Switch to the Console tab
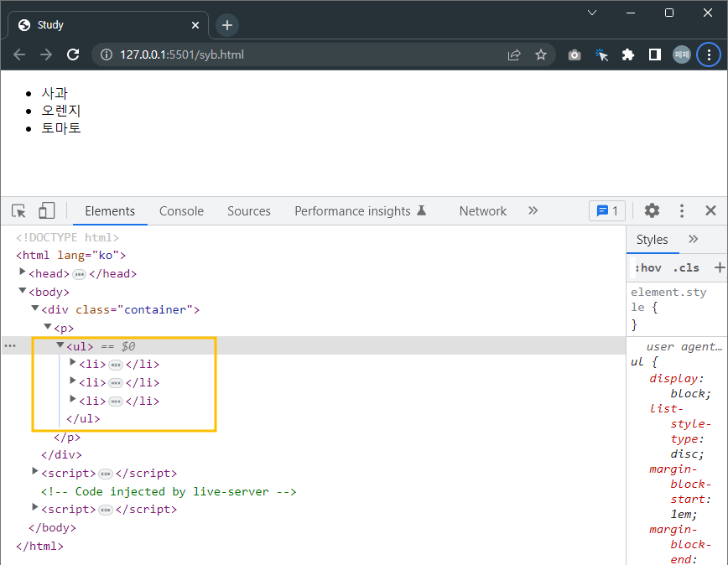Viewport: 728px width, 565px height. pyautogui.click(x=181, y=211)
